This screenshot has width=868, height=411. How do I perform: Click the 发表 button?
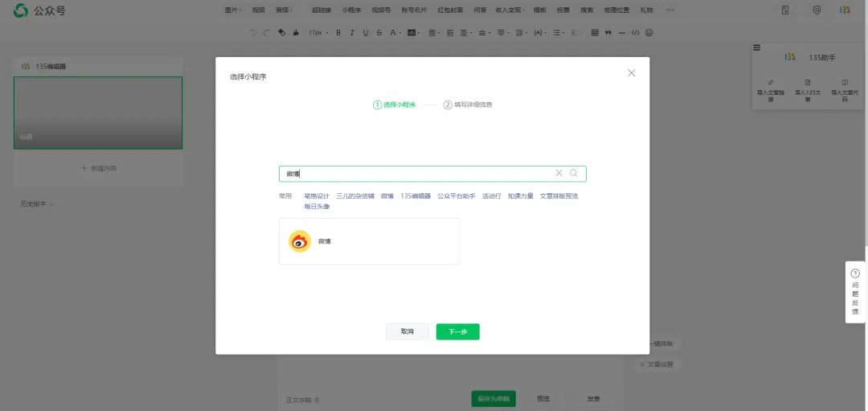593,399
